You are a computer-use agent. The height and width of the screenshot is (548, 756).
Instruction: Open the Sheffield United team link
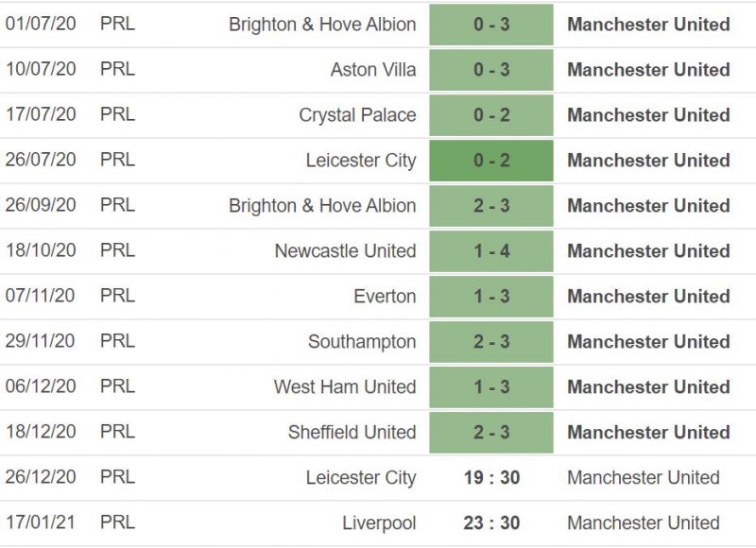[x=352, y=433]
